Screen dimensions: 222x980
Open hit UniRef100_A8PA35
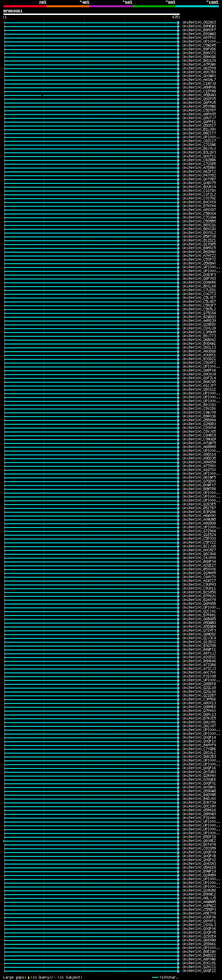[x=199, y=114]
